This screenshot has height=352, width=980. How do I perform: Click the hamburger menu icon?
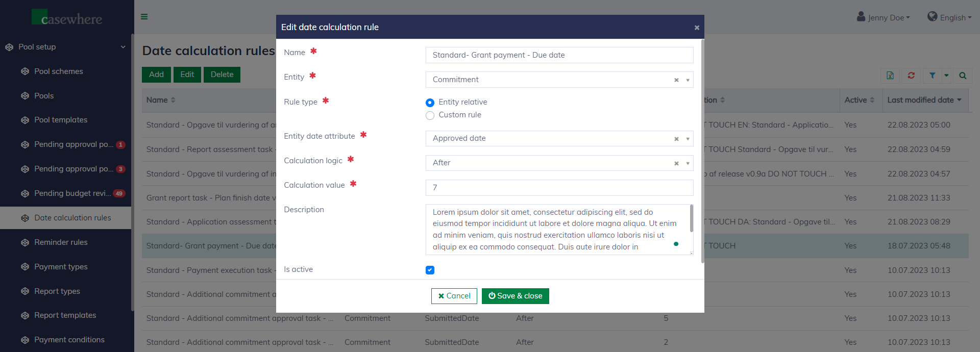tap(144, 17)
